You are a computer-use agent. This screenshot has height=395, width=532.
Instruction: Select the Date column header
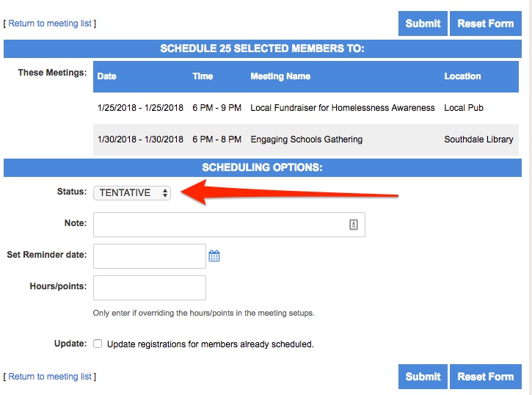coord(107,76)
